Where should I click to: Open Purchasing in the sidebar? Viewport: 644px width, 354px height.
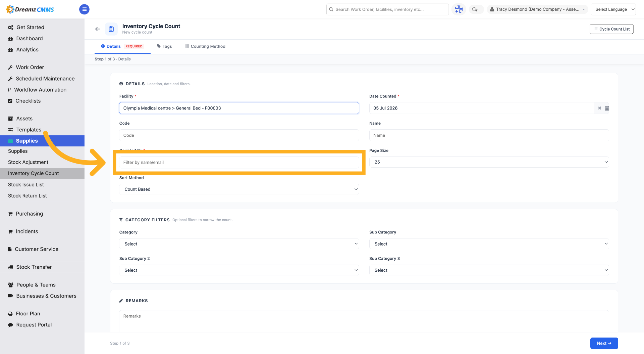pos(29,214)
